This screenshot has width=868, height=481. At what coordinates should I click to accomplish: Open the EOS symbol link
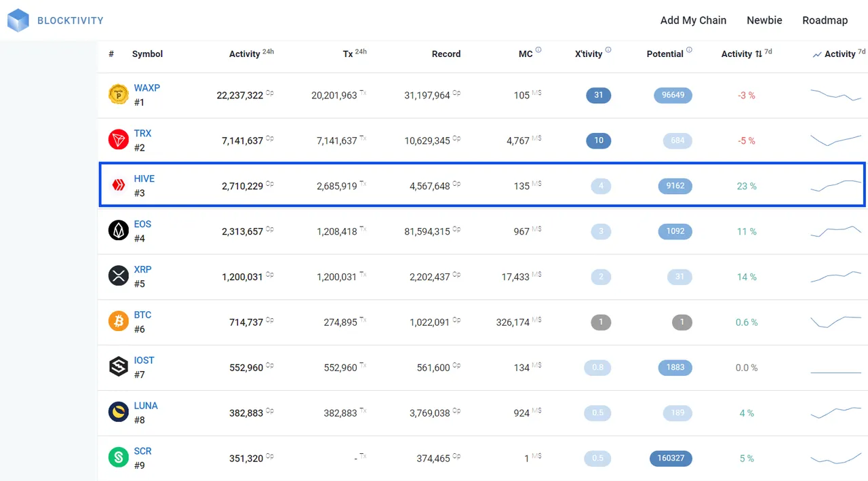pyautogui.click(x=142, y=224)
